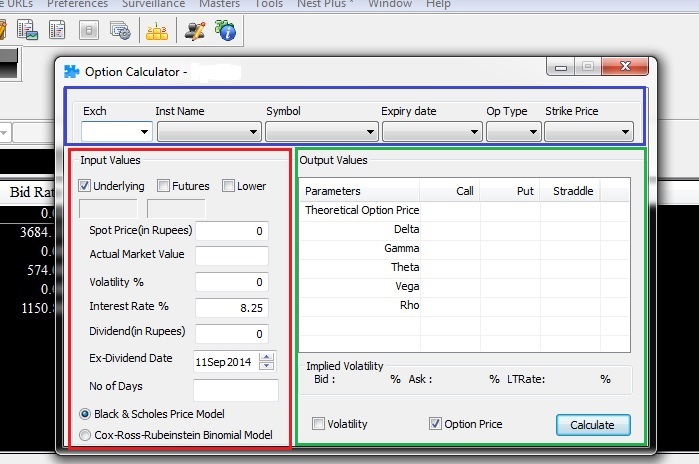Click the colored list document toolbar icon
Screen dimensions: 699x464
coord(57,30)
